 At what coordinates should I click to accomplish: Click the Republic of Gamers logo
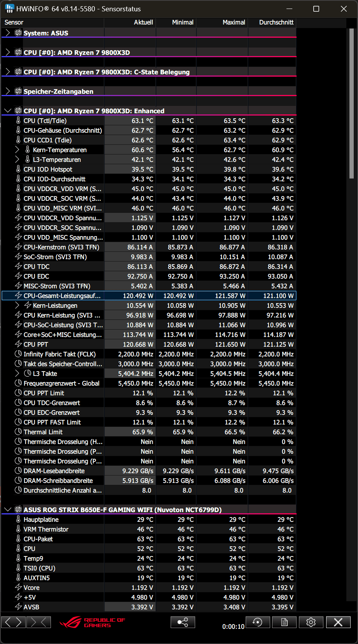93,622
